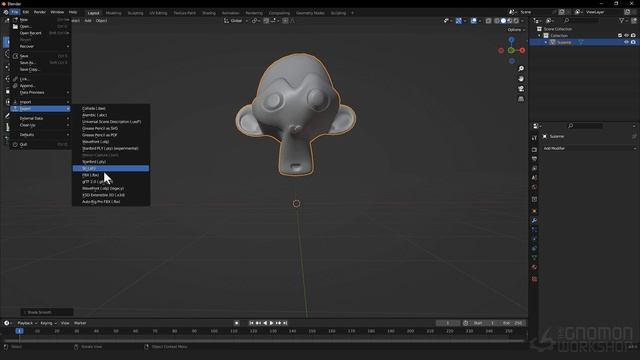The image size is (640, 360).
Task: Open the Global transform orientation dropdown
Action: pos(236,21)
